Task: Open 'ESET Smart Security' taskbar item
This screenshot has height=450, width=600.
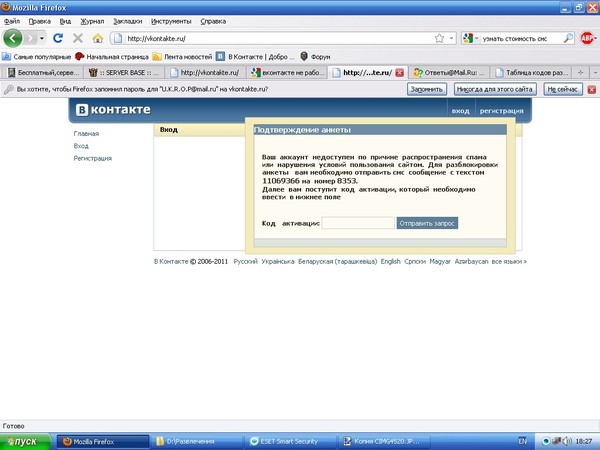Action: coord(290,442)
